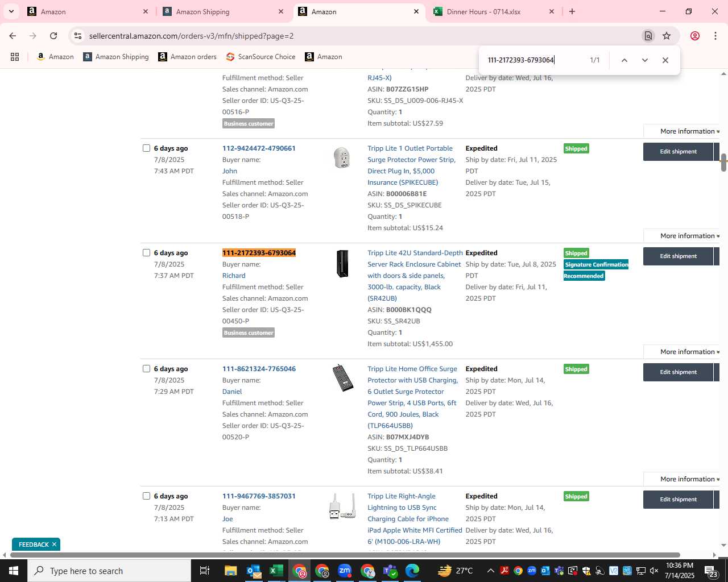Open File Explorer from the taskbar
Viewport: 728px width, 582px height.
230,571
